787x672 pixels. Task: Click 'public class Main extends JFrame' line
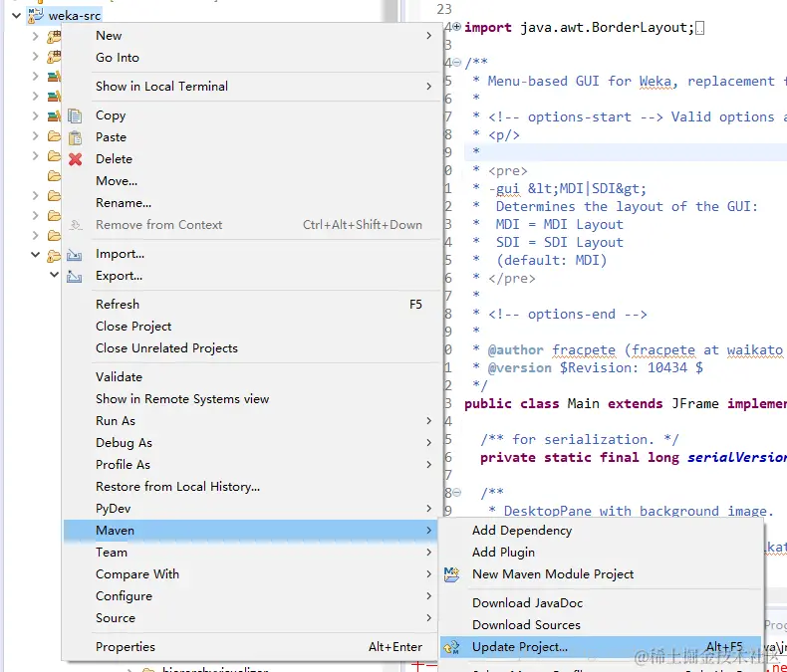click(x=626, y=404)
